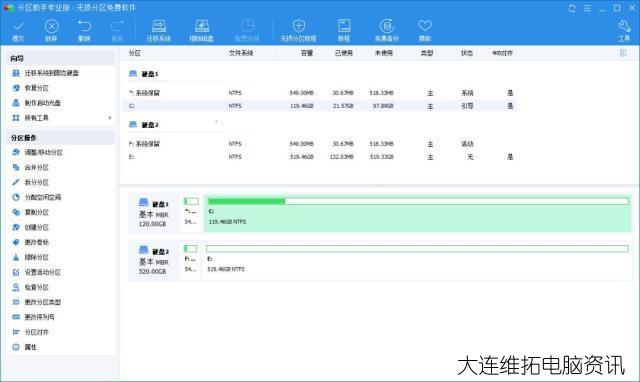Click 检查分区 (Check Partition) item
640x382 pixels.
click(x=36, y=287)
